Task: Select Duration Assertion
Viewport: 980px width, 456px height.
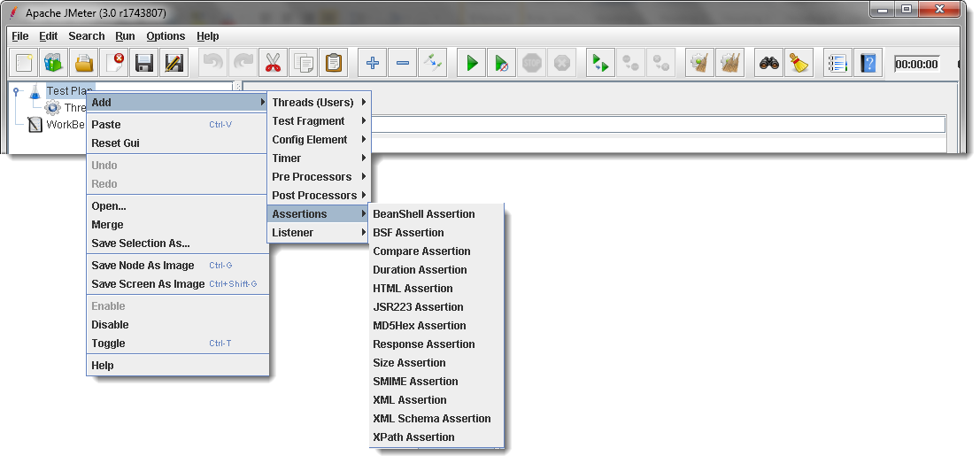Action: click(x=436, y=270)
